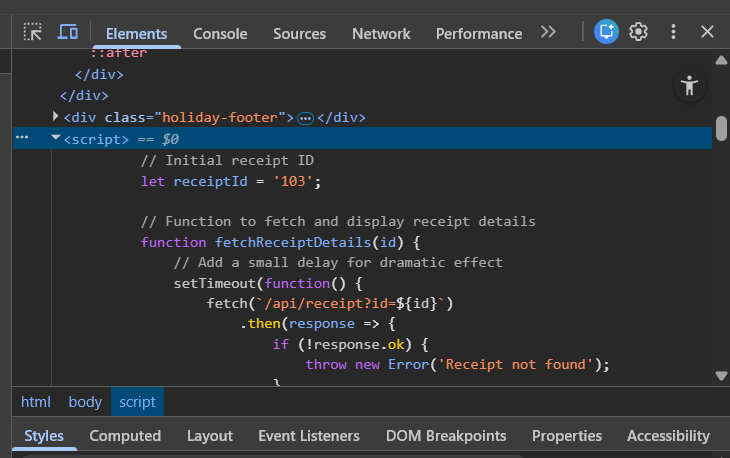Click the "setTimeout(function() {" line
The width and height of the screenshot is (730, 458).
point(268,283)
